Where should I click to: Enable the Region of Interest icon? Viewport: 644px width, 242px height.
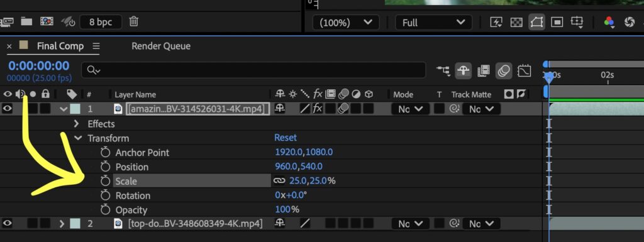557,22
